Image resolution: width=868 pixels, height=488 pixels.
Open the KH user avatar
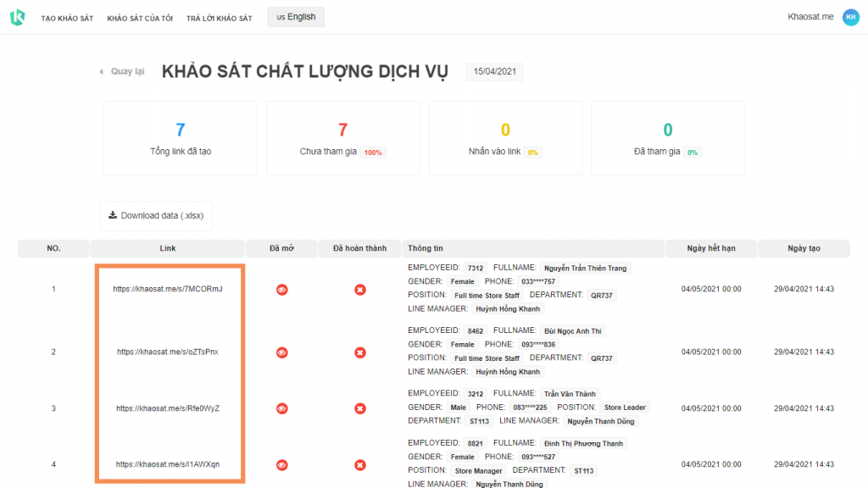point(850,17)
